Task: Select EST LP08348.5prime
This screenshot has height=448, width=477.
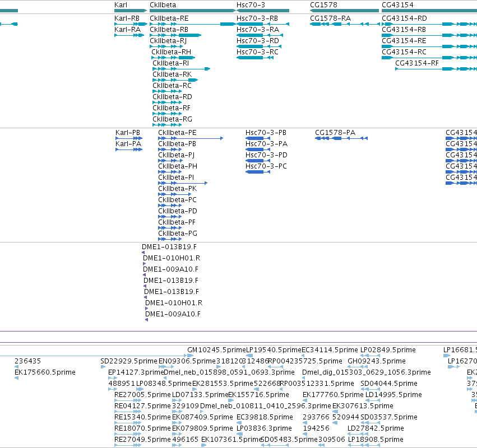Action: [x=164, y=384]
